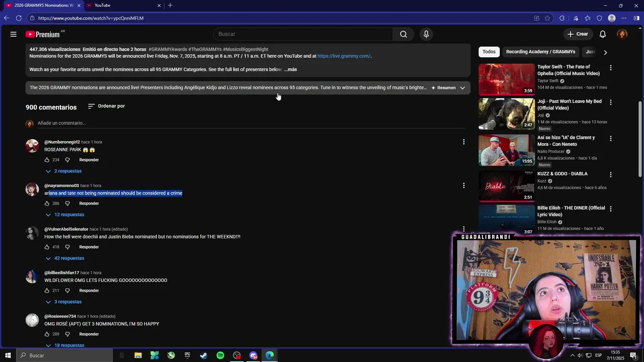Screen dimensions: 644x362
Task: Click the #GRAMMYAwards hashtag
Action: [168, 49]
